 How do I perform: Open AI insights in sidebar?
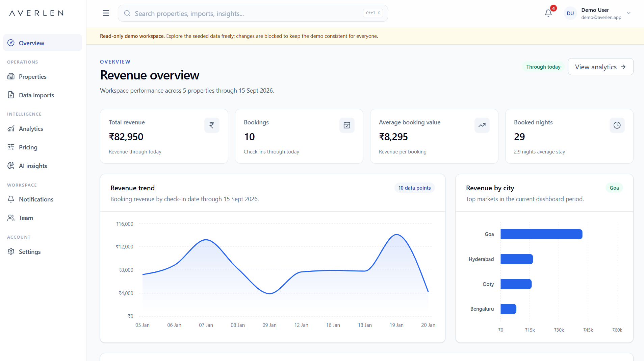43,166
